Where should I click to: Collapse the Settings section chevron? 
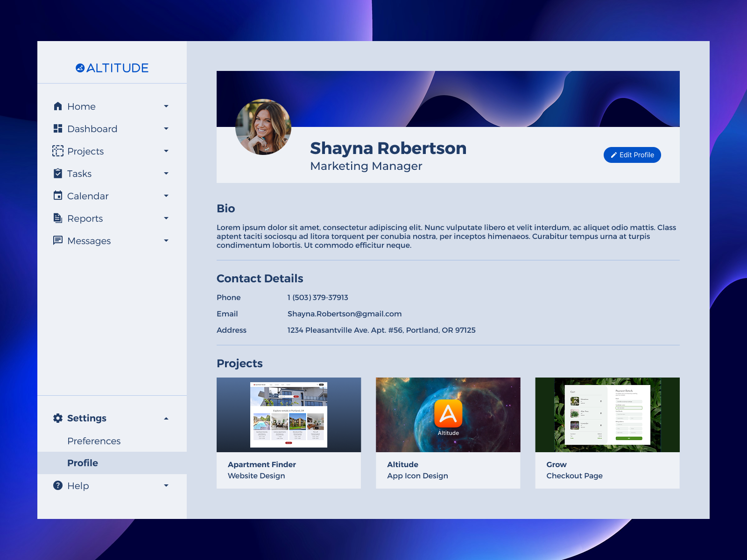click(166, 418)
